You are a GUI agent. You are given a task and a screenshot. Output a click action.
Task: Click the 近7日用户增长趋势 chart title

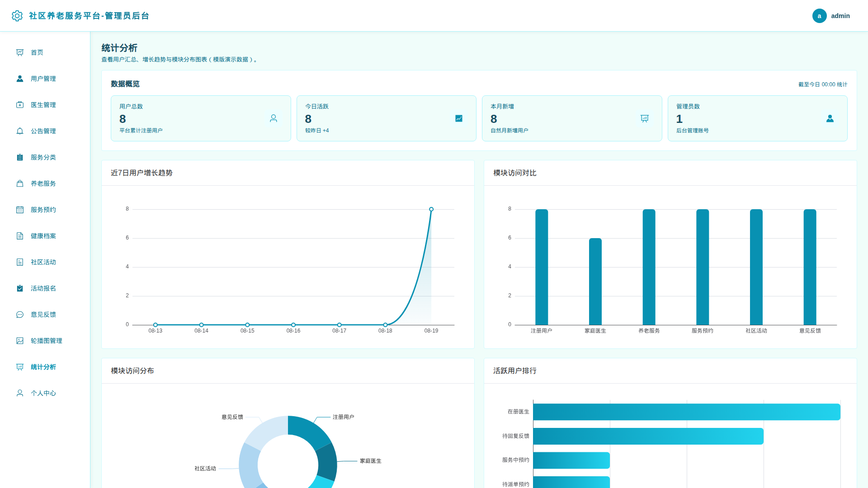[x=142, y=173]
